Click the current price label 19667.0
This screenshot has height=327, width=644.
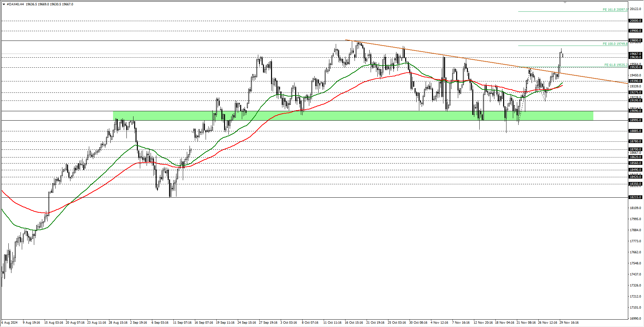635,54
